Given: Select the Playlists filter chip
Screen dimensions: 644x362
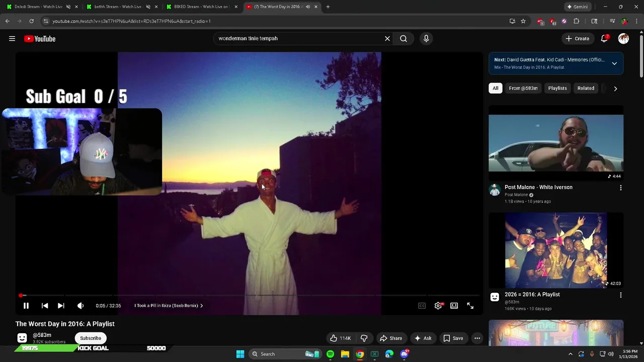Looking at the screenshot, I should (x=557, y=88).
